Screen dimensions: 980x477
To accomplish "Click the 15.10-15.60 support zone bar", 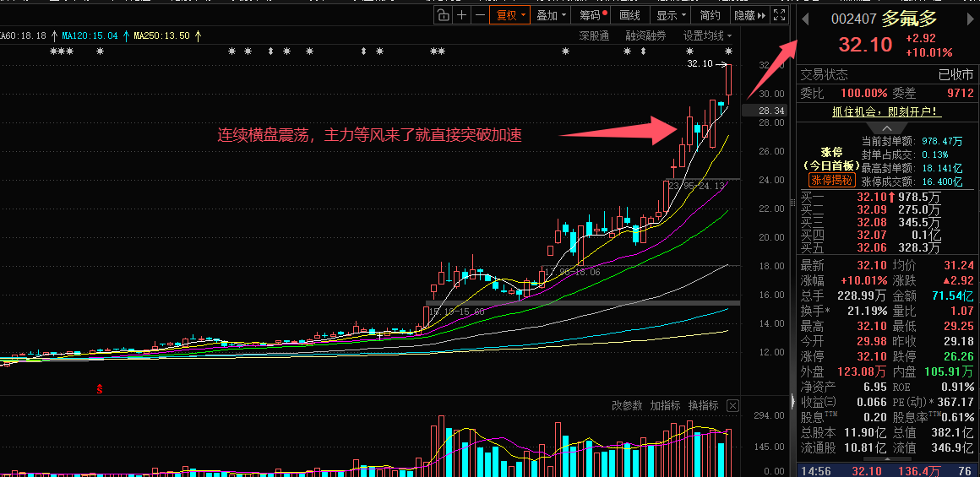I will click(x=582, y=303).
